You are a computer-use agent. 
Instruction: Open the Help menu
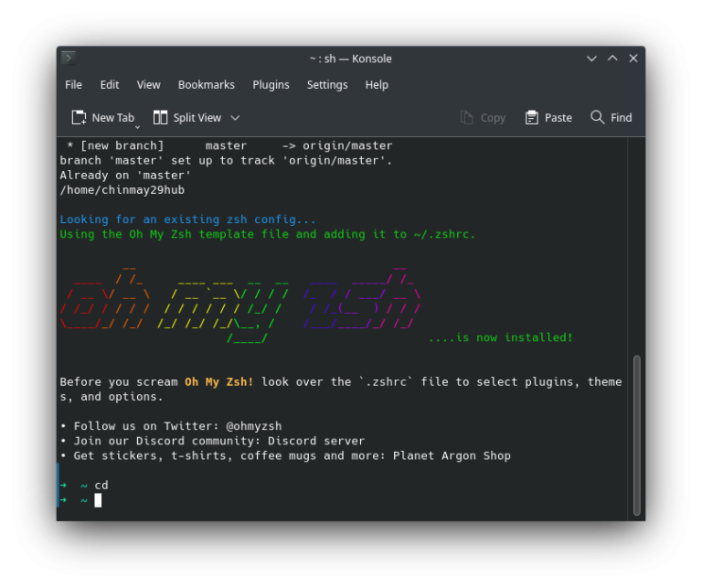(x=377, y=85)
